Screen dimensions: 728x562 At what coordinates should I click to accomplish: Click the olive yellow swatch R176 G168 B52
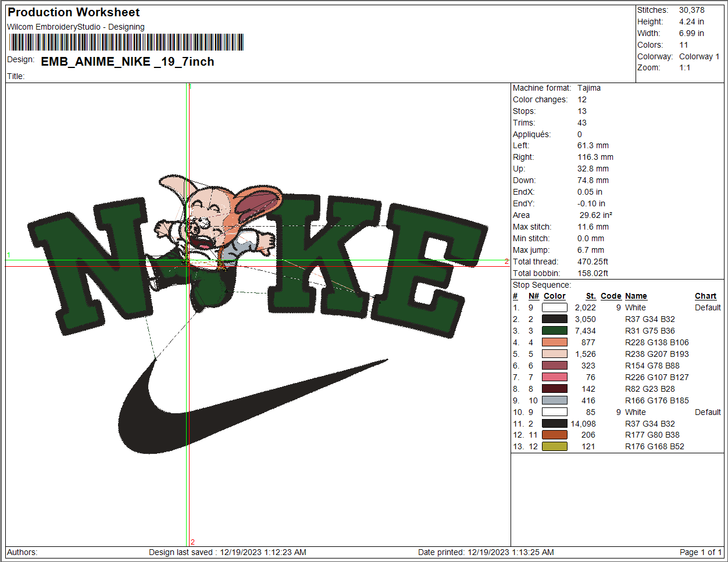[554, 446]
